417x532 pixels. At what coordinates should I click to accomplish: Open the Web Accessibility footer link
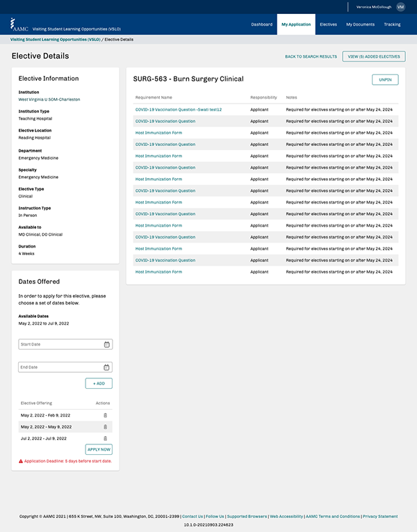[x=286, y=517]
